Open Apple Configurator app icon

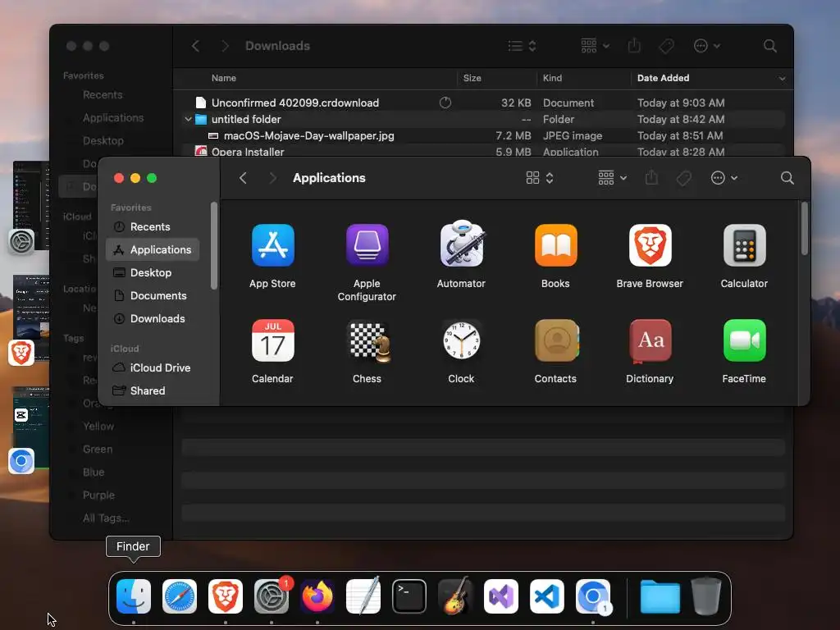point(367,245)
